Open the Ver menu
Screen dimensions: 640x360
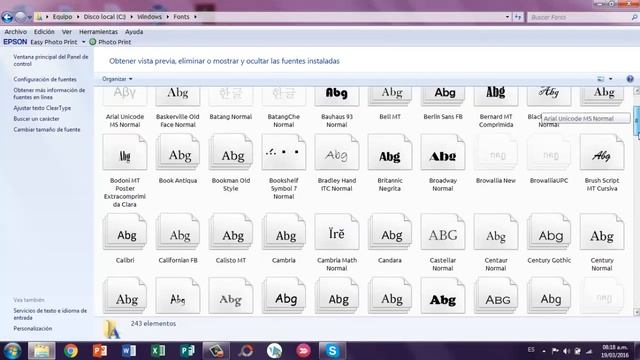pos(67,31)
